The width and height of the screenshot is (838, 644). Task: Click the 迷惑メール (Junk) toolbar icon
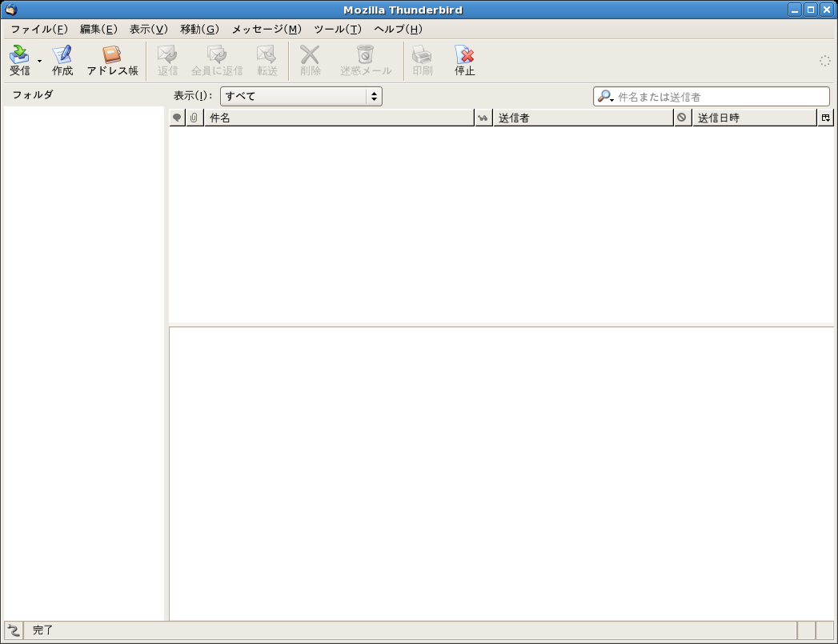[x=366, y=60]
